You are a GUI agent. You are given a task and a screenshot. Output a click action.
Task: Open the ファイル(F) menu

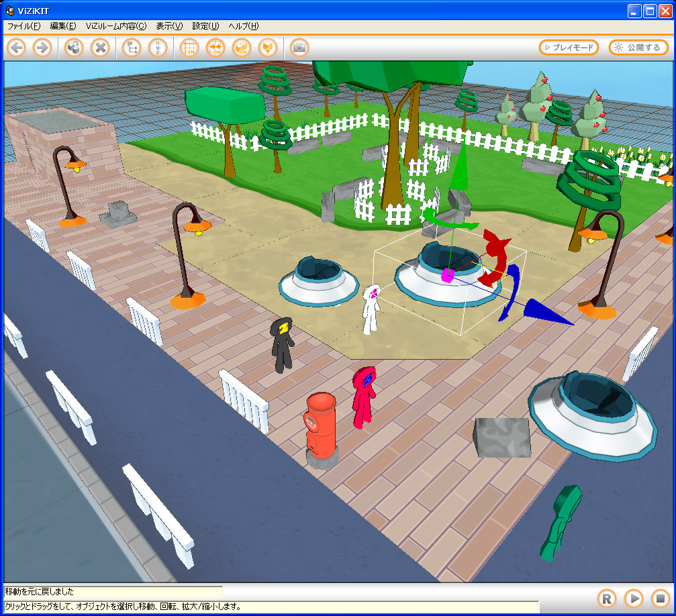[x=23, y=26]
